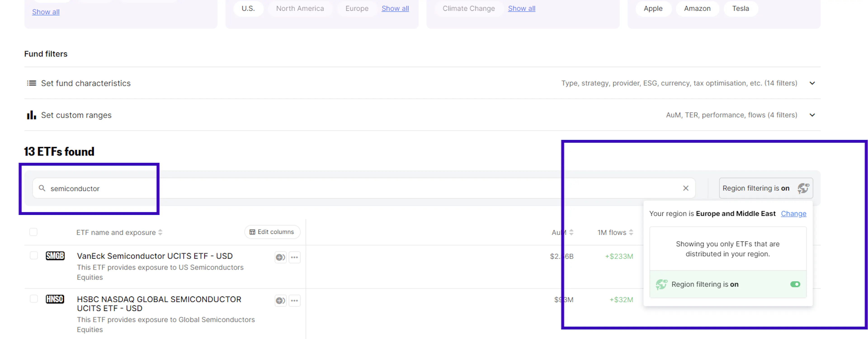Clear the semiconductor search with X icon
The image size is (868, 339).
(x=686, y=188)
